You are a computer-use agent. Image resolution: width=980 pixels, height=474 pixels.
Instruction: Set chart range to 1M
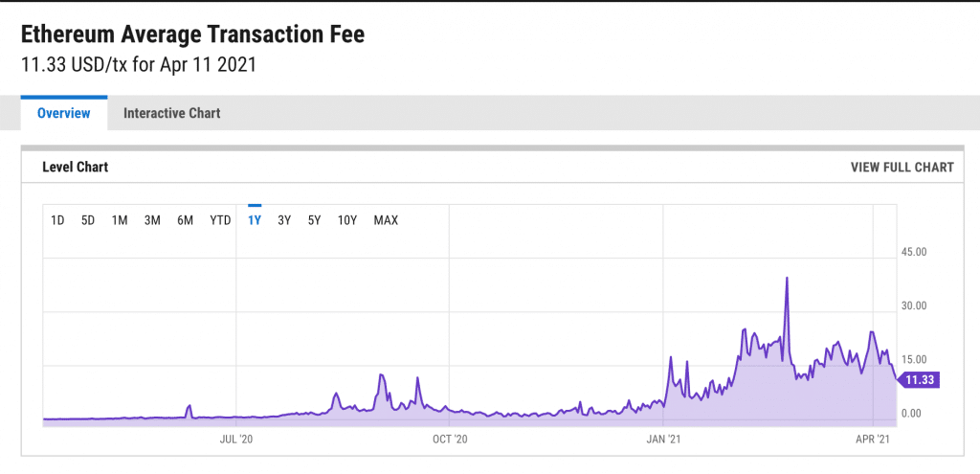coord(120,220)
